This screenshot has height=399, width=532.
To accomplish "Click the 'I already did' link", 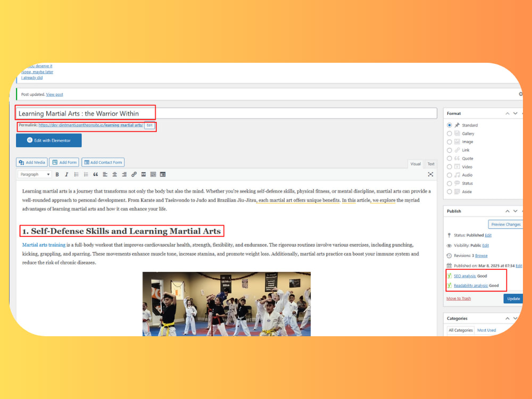I will tap(32, 78).
